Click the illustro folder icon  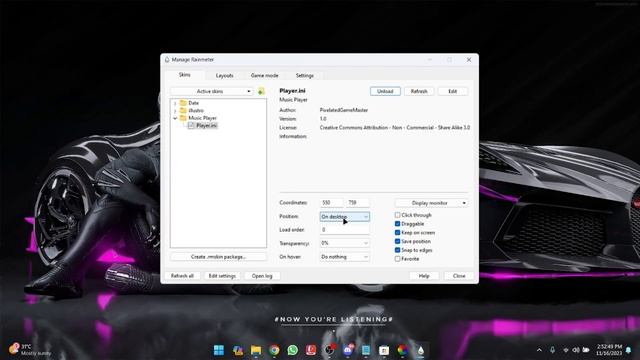pos(183,110)
